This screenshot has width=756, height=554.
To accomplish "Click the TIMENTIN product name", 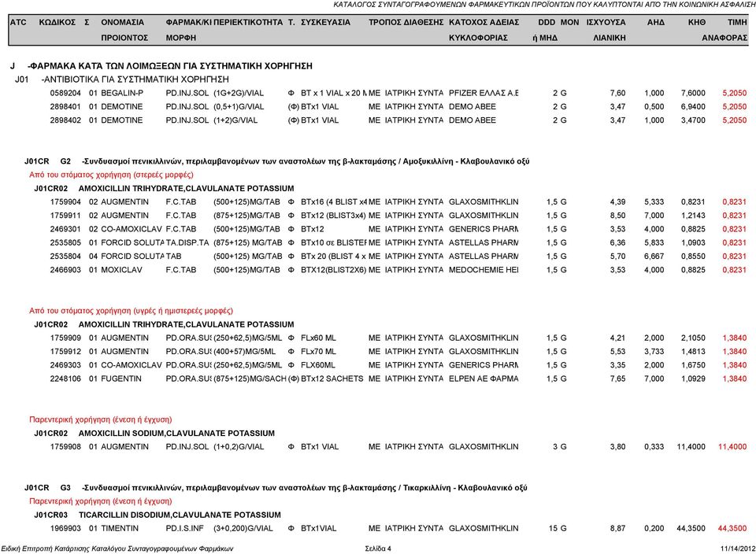I will [120, 529].
